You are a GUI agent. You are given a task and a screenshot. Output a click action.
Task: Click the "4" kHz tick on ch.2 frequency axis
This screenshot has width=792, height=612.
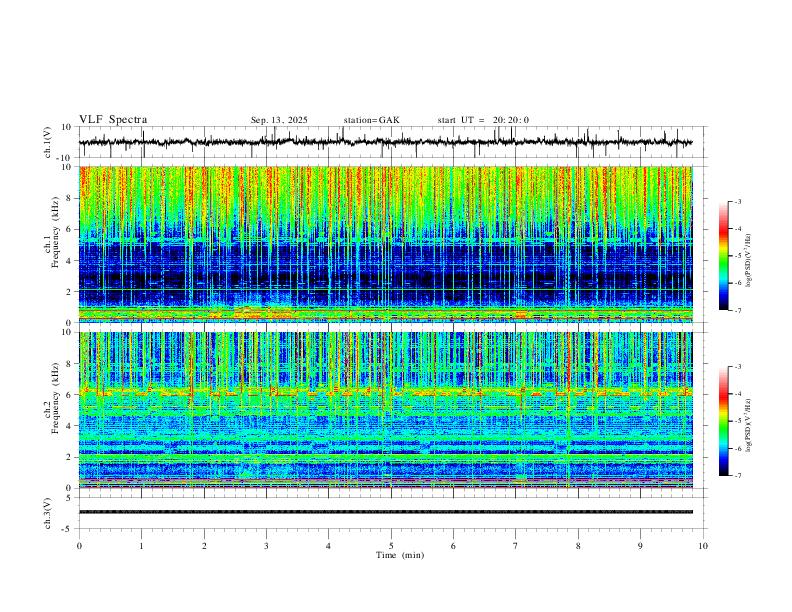[x=69, y=426]
